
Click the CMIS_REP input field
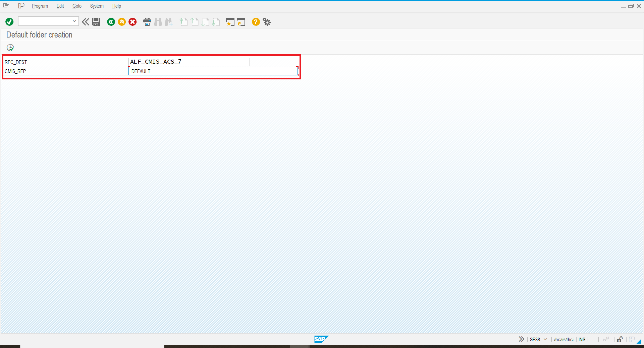tap(213, 71)
